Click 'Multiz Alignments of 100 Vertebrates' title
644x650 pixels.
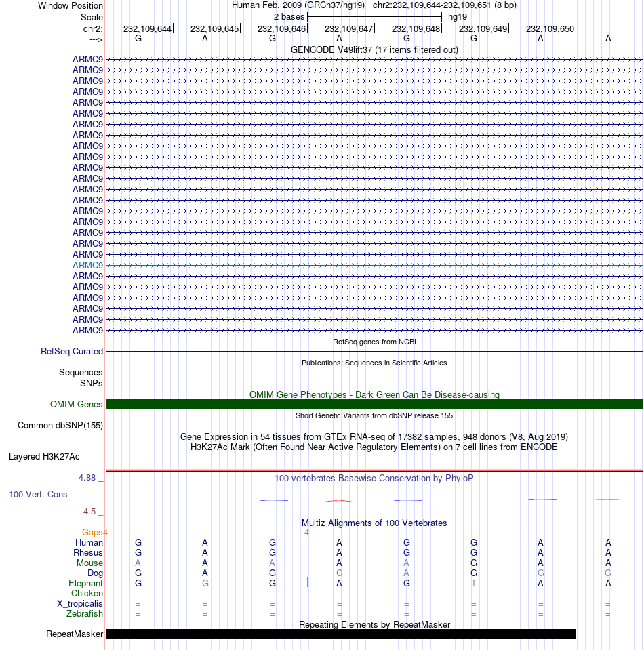coord(374,523)
